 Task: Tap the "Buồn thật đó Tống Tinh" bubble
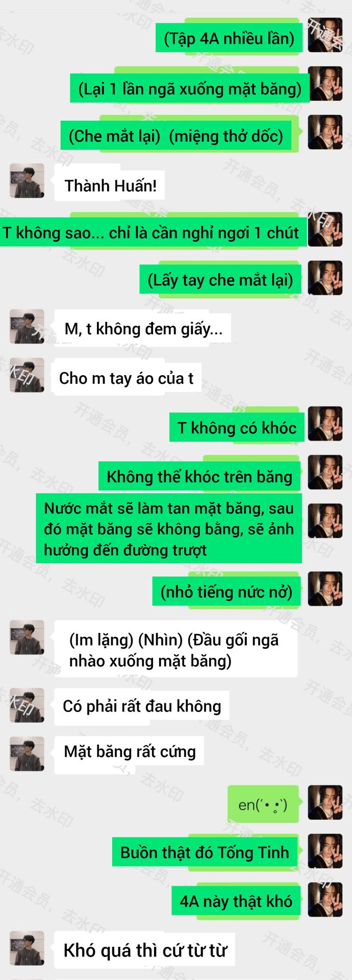pyautogui.click(x=205, y=852)
